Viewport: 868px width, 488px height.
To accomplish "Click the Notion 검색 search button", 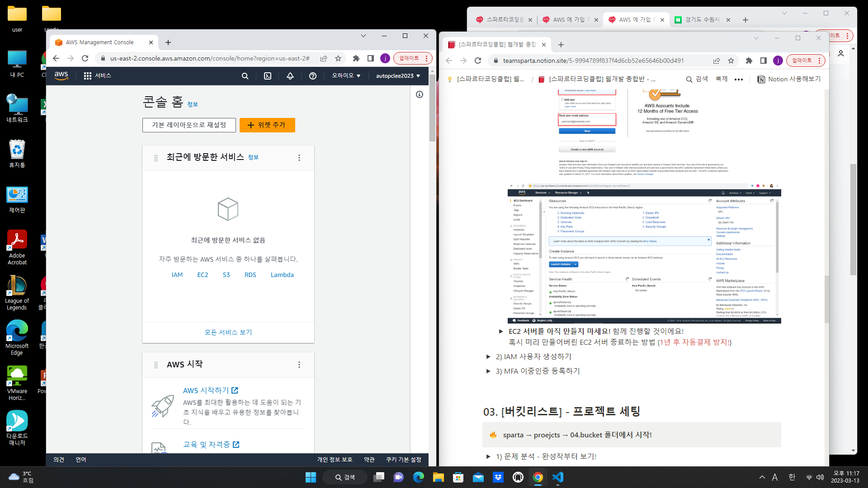I will 697,79.
